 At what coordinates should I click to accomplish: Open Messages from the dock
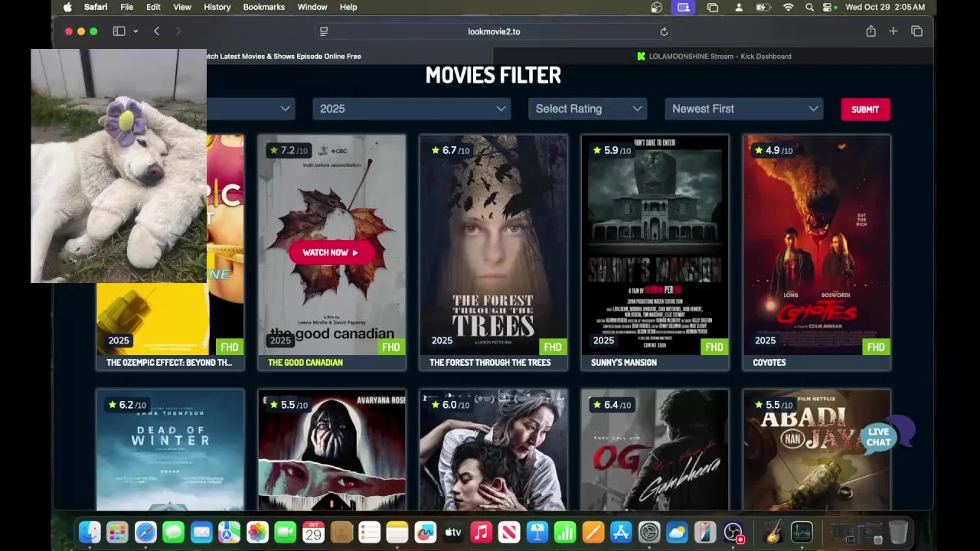[x=174, y=532]
